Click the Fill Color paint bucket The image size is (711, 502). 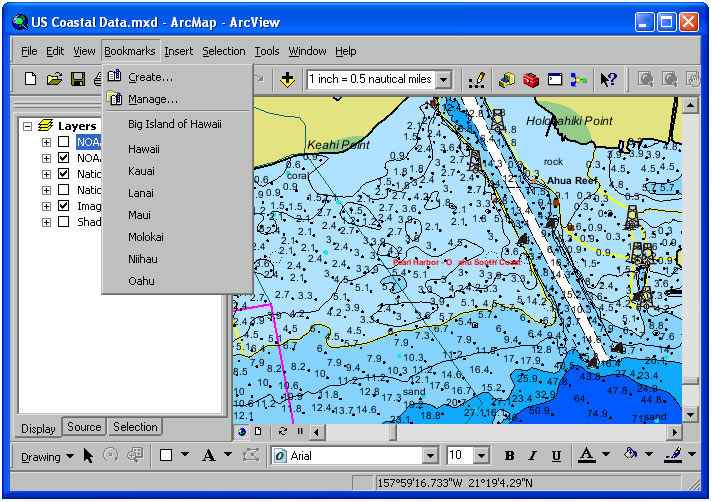[x=630, y=454]
